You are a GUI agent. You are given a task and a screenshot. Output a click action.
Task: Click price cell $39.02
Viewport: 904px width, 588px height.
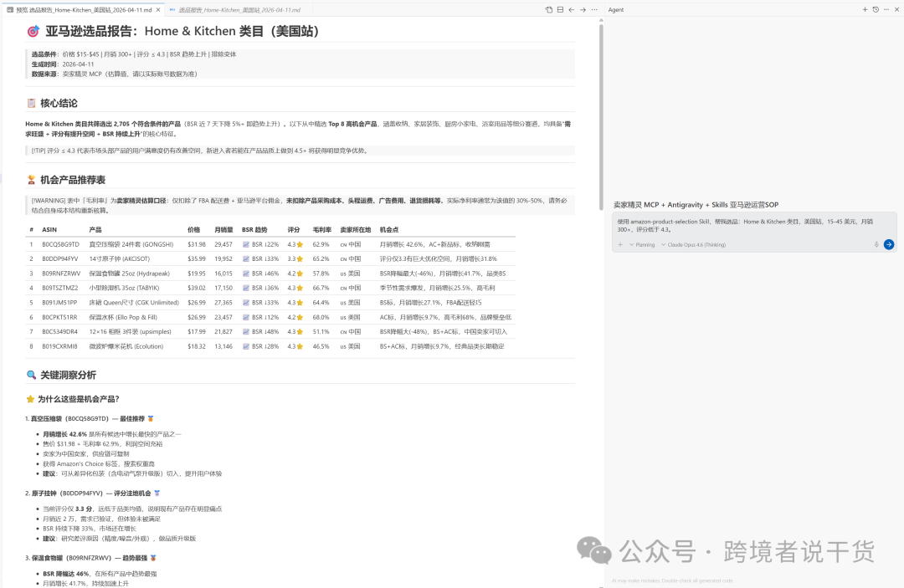click(197, 288)
